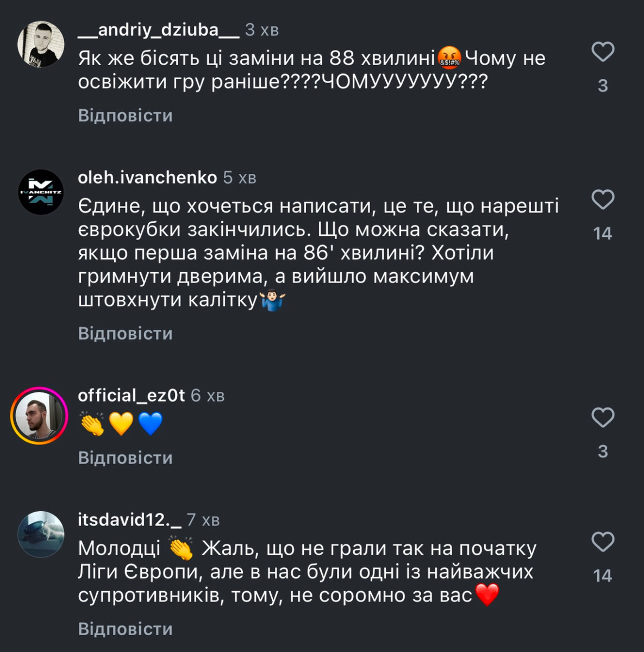Open oleh.ivanchenko's Ivanchitz logo avatar
Image resolution: width=644 pixels, height=652 pixels.
pos(41,192)
